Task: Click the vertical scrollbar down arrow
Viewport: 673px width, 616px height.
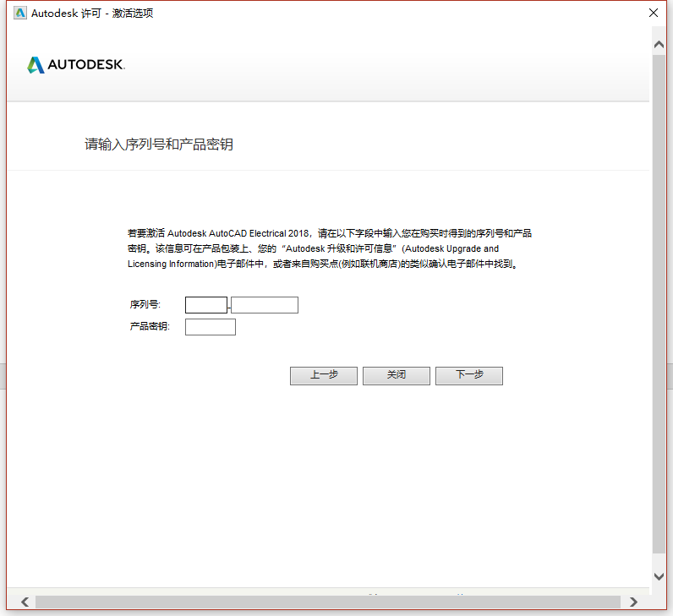Action: point(659,576)
